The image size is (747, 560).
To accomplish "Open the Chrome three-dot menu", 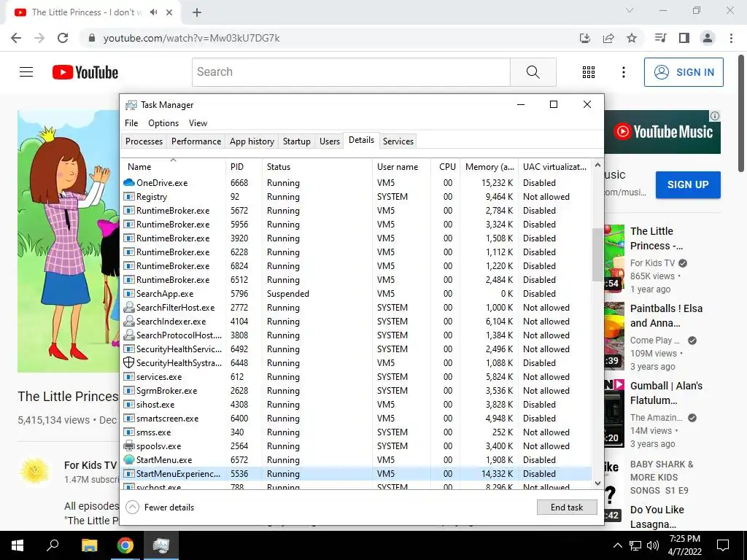I will point(731,38).
